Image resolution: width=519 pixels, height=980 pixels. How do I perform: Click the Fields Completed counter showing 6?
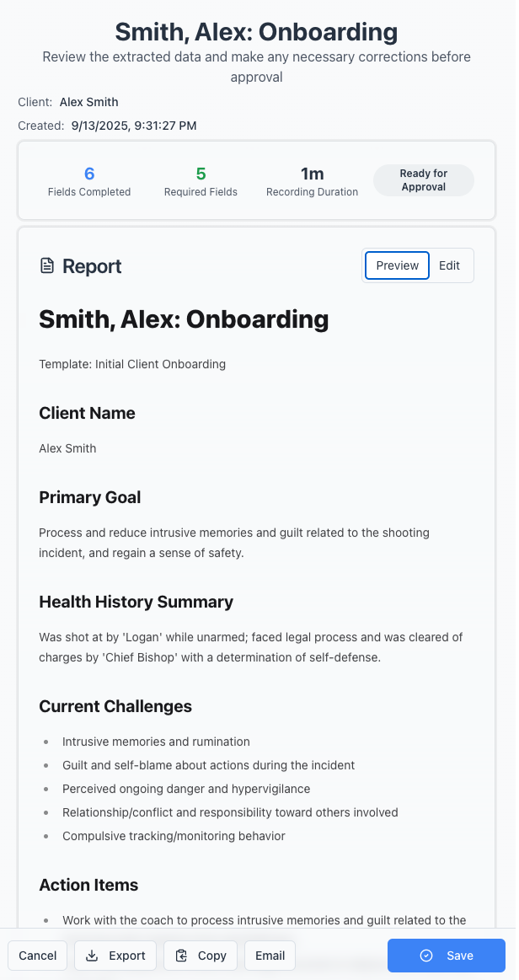(x=89, y=179)
